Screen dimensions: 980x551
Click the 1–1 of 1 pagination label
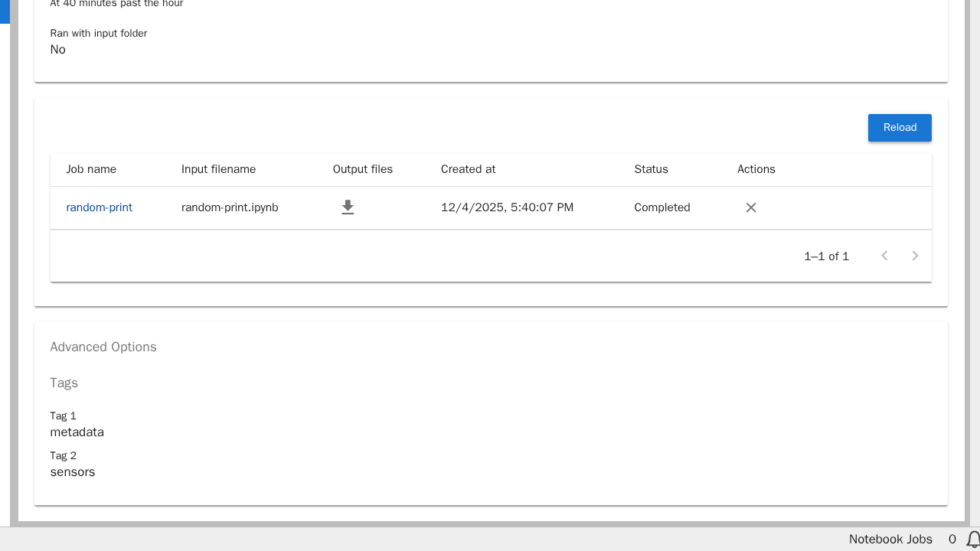point(826,256)
